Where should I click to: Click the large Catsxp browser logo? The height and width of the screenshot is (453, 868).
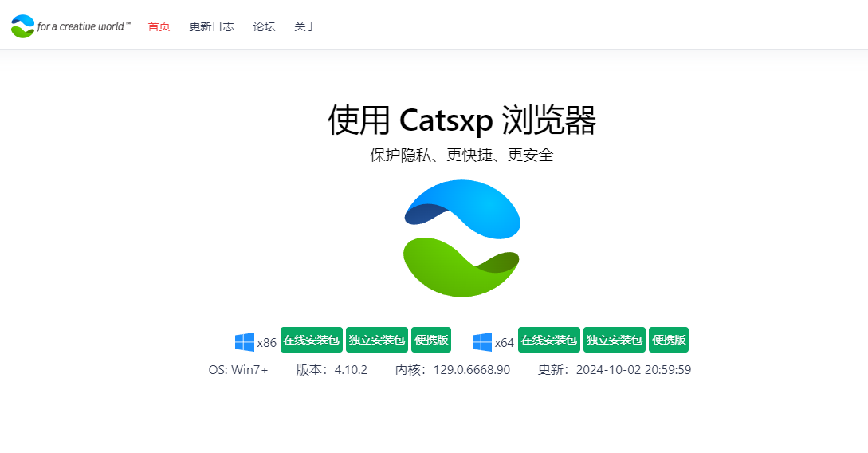point(461,238)
